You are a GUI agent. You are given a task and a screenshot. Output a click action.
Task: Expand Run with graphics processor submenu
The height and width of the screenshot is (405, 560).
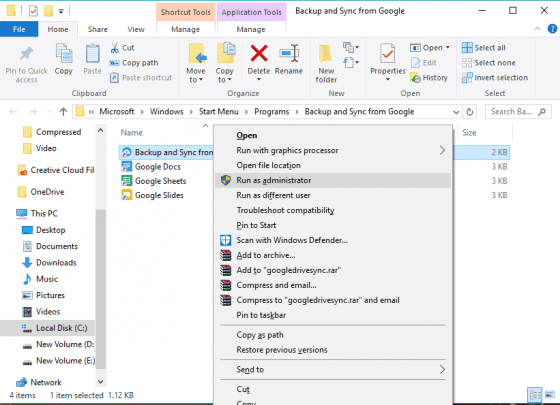(442, 150)
